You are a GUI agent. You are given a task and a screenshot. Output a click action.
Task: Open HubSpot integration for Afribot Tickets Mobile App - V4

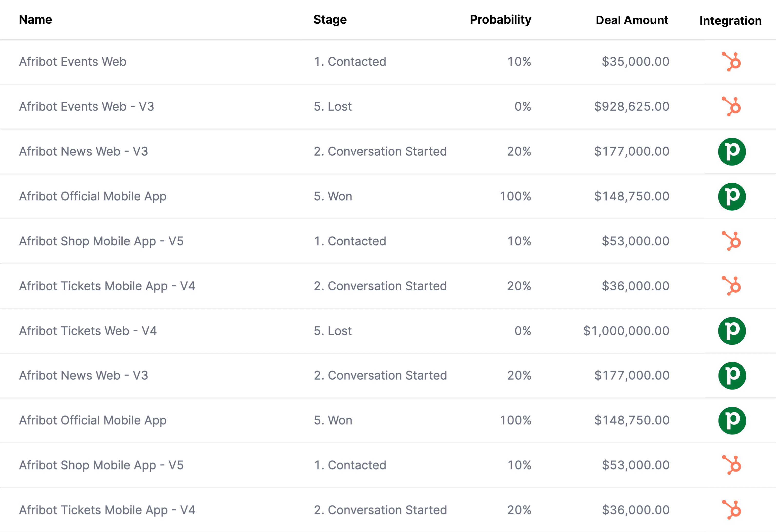(732, 286)
